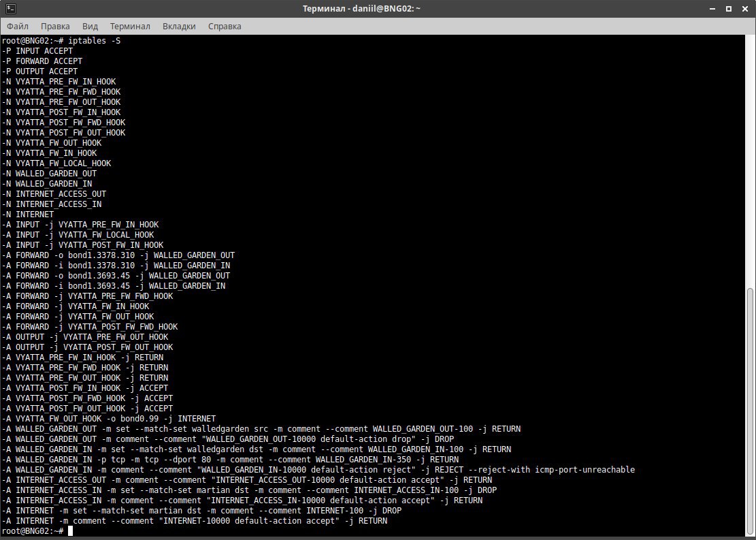Click the line -A INPUT -j VYATTA_POST_FW_IN_HOOK
This screenshot has height=540, width=756.
tap(82, 245)
